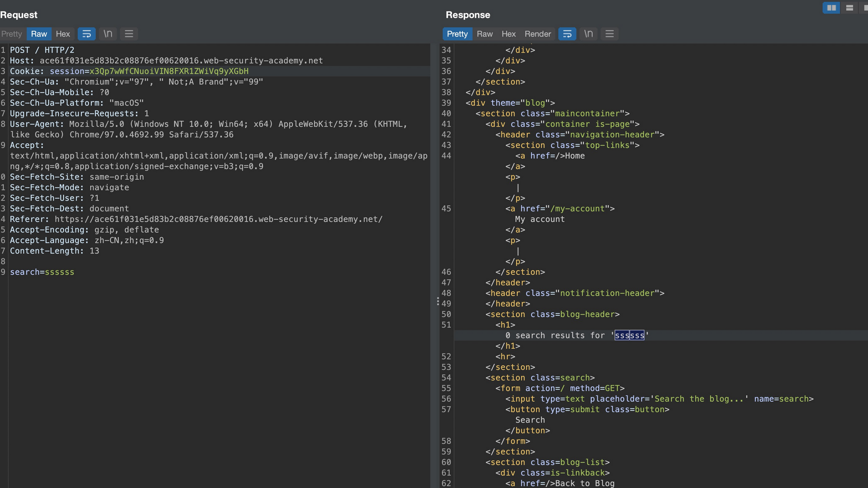Click the Accept-Encoding header

click(x=85, y=230)
